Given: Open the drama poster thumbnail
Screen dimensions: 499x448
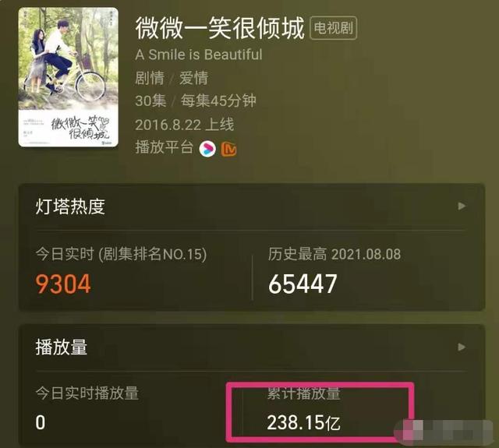Looking at the screenshot, I should point(68,77).
